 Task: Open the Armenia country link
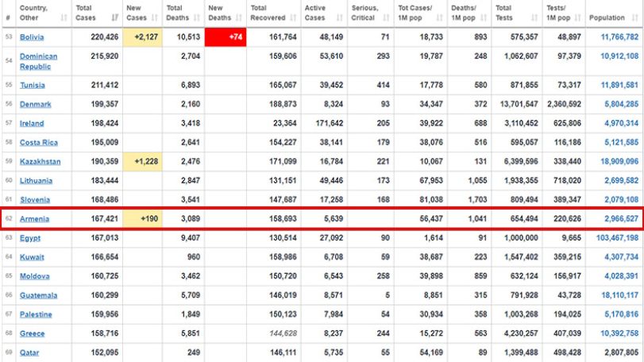[x=34, y=219]
